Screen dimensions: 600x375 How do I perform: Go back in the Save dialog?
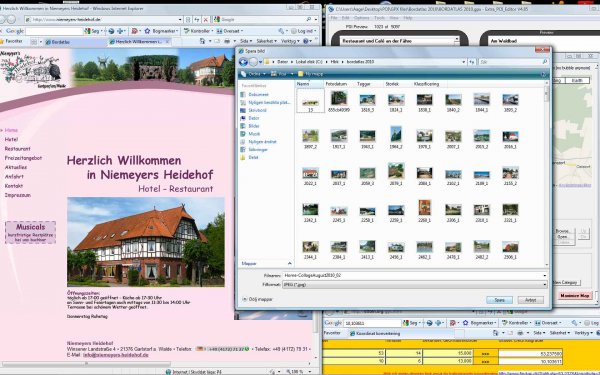coord(243,62)
